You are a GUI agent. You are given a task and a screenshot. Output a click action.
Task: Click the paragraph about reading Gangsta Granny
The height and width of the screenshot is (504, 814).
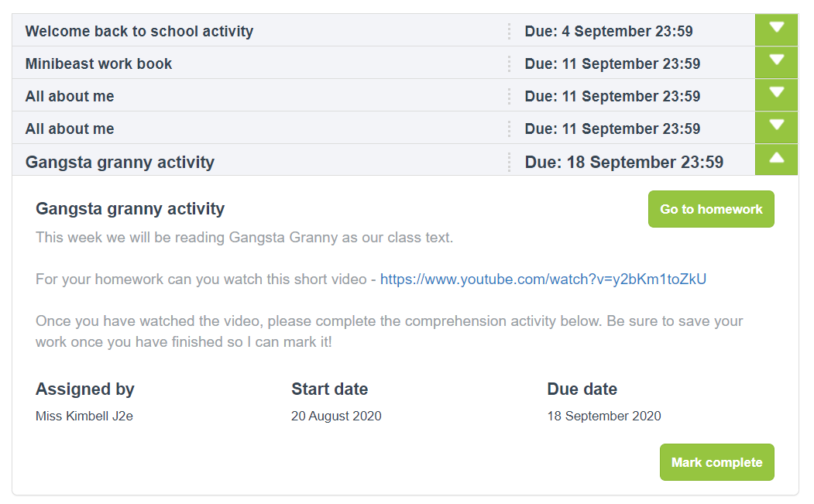coord(244,238)
